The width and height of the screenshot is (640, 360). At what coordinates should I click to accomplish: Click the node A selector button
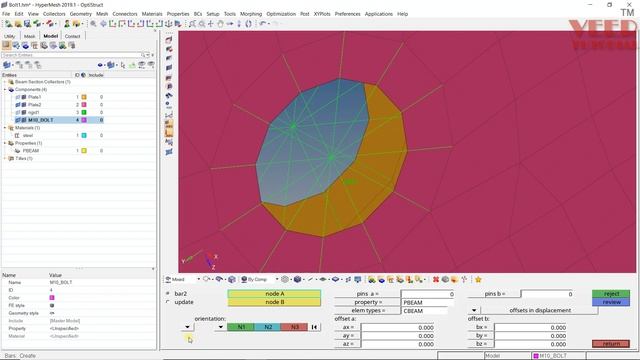(274, 293)
